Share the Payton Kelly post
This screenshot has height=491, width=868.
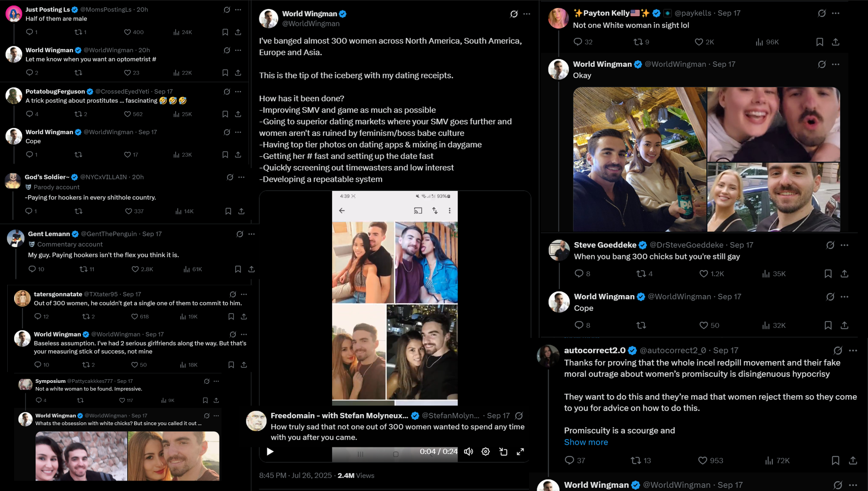tap(835, 42)
